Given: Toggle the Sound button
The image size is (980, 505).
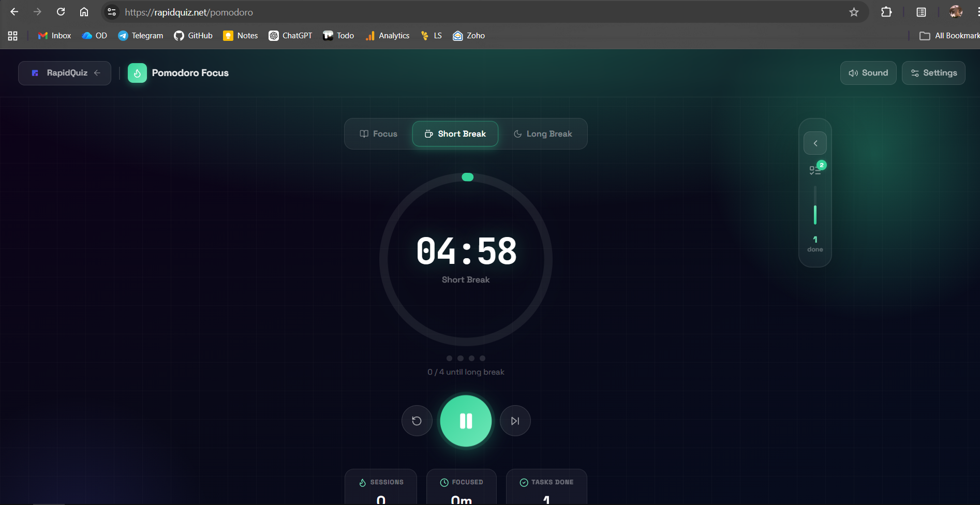Looking at the screenshot, I should click(868, 73).
